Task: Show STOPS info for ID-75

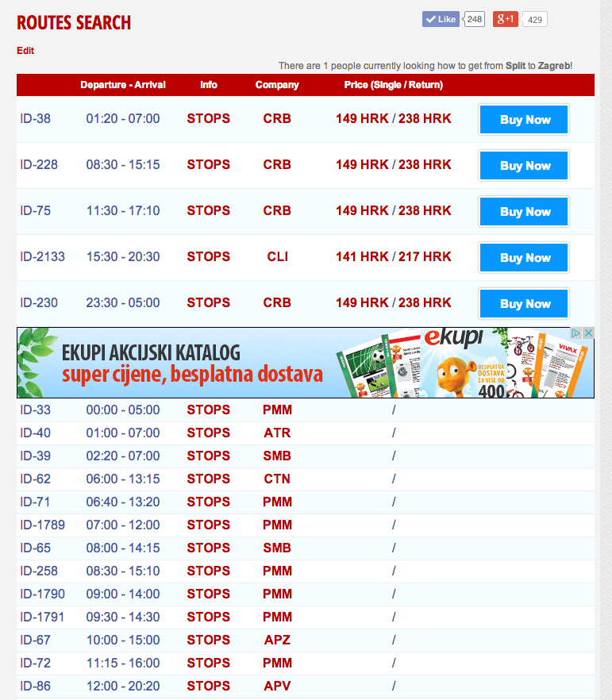Action: pos(209,211)
